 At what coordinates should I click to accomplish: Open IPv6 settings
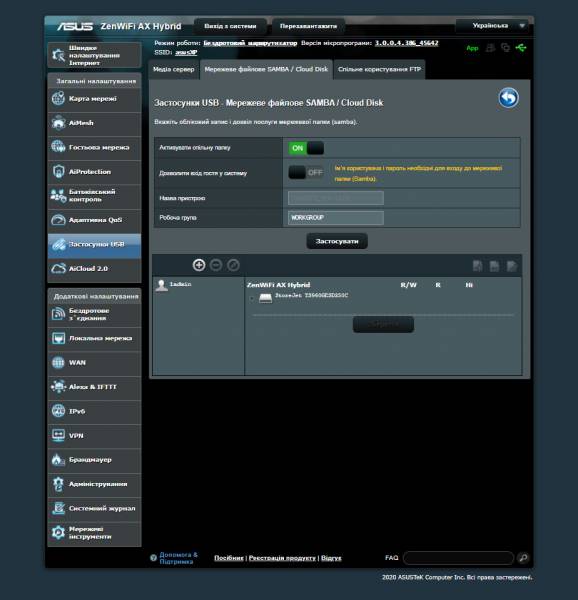94,411
